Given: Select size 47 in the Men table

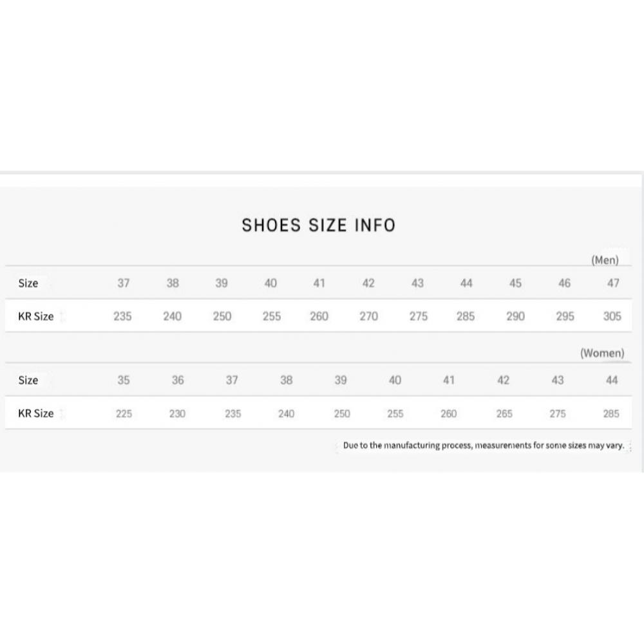Looking at the screenshot, I should [613, 283].
